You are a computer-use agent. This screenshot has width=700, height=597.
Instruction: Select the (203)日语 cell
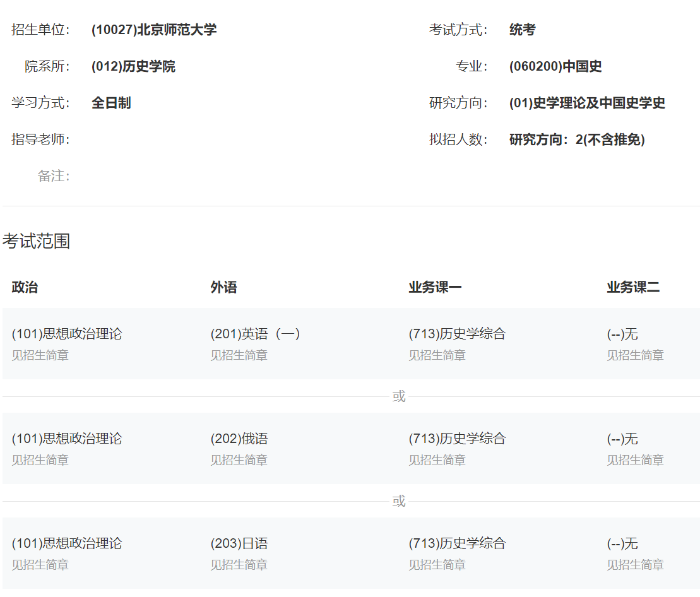pyautogui.click(x=239, y=543)
